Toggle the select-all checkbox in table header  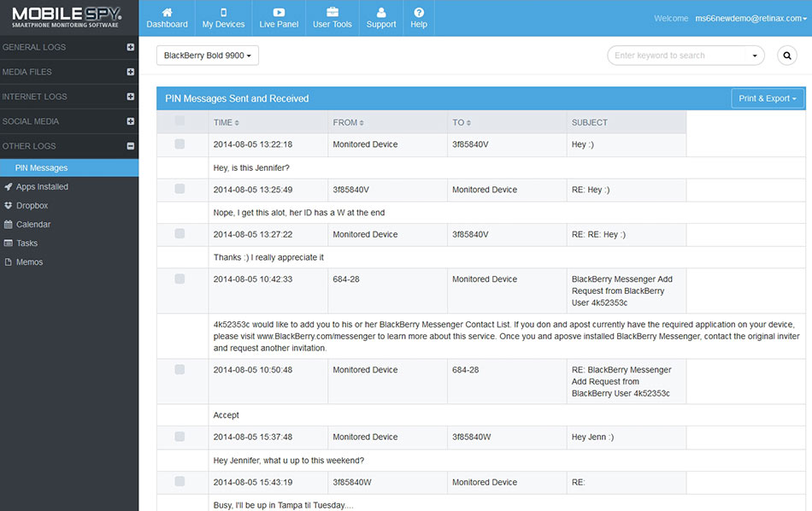click(x=179, y=121)
